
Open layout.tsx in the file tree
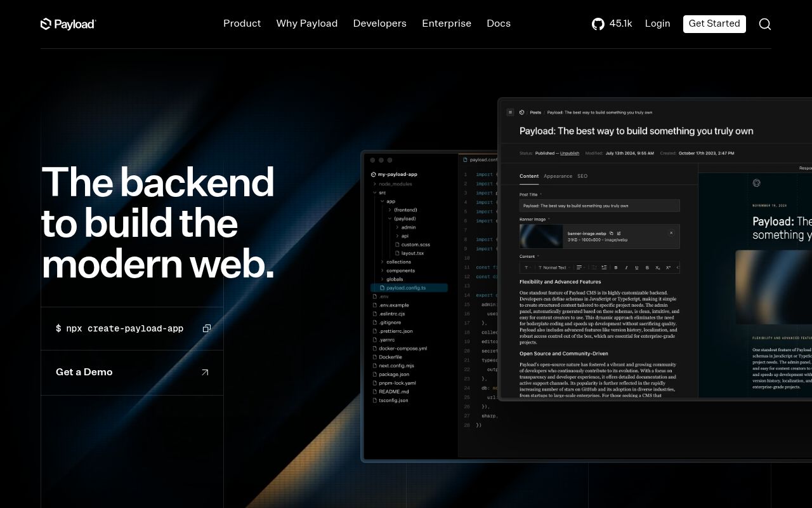tap(409, 253)
